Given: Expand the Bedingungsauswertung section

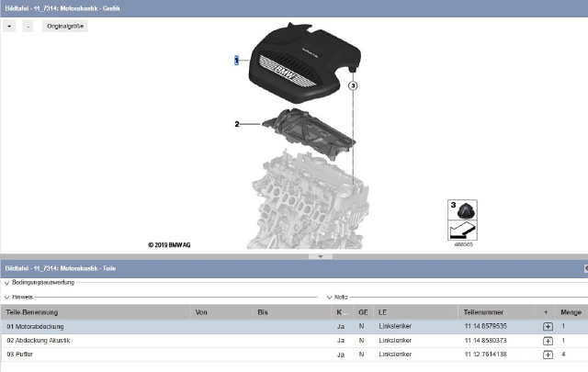Looking at the screenshot, I should coord(6,283).
